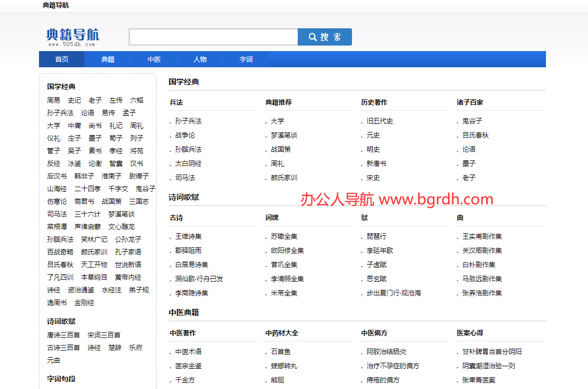The image size is (588, 389).
Task: Click the blue 搜索 search button
Action: (x=325, y=37)
